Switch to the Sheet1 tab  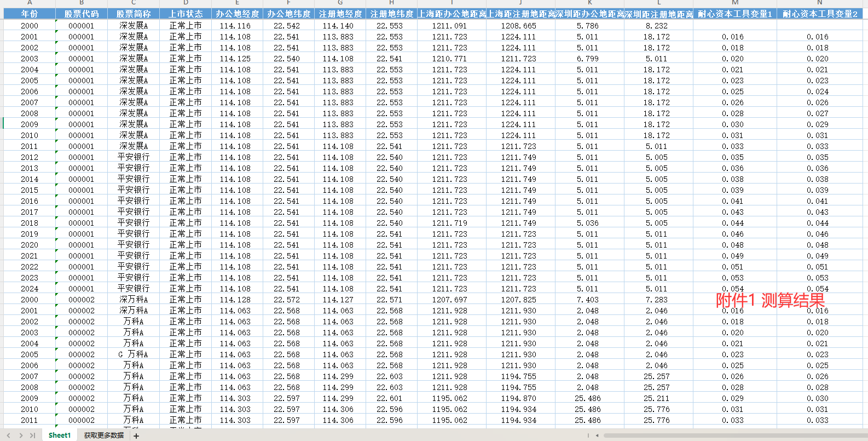60,436
